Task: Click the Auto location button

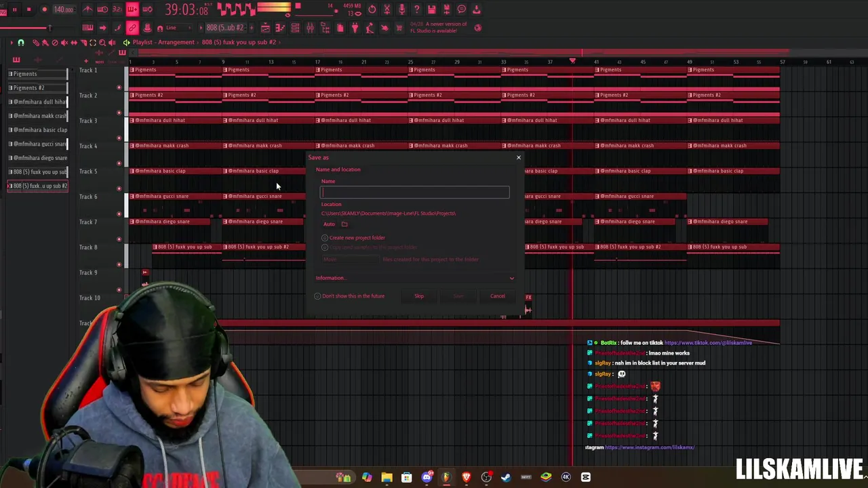Action: [329, 224]
